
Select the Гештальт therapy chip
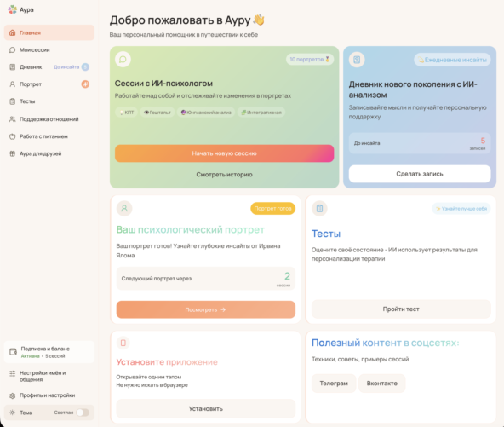coord(157,113)
